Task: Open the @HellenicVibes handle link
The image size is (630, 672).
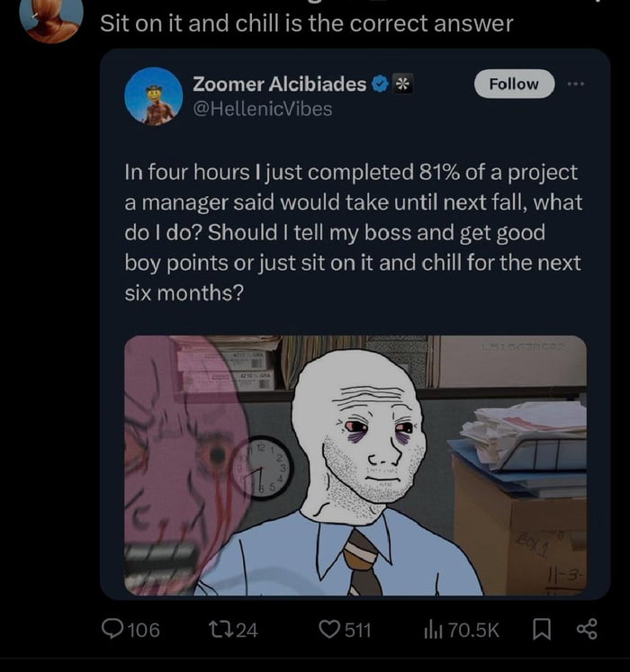Action: (x=262, y=109)
